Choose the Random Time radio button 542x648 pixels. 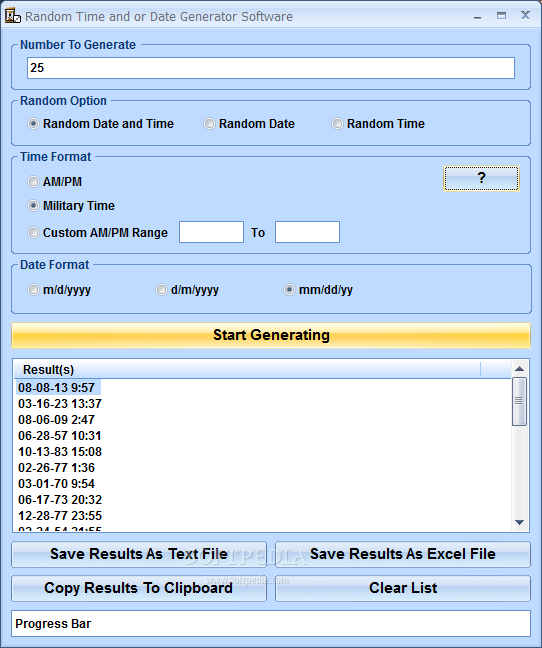[x=378, y=124]
